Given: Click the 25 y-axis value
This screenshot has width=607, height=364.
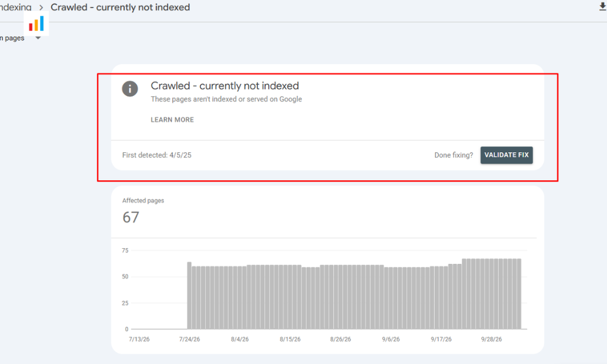Looking at the screenshot, I should [x=125, y=303].
